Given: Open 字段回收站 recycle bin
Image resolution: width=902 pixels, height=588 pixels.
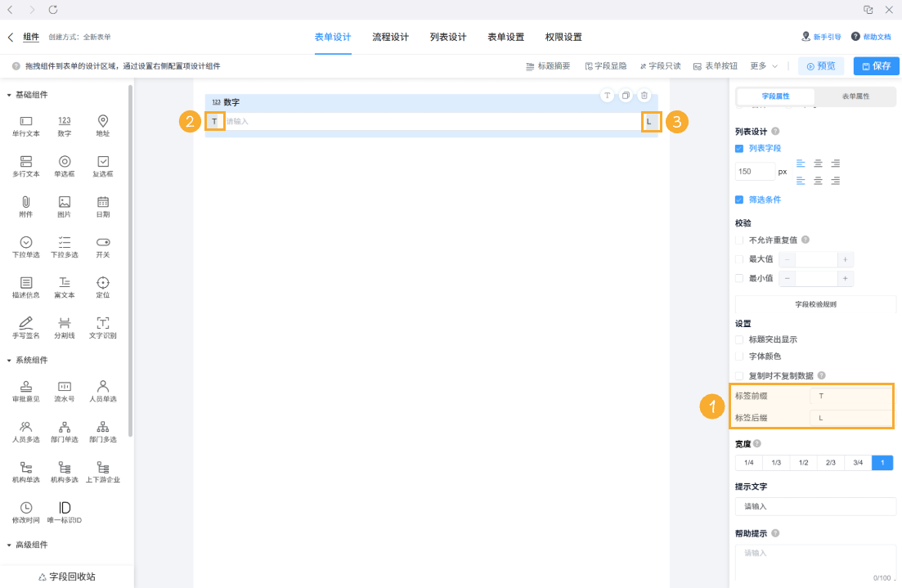Looking at the screenshot, I should (x=67, y=577).
